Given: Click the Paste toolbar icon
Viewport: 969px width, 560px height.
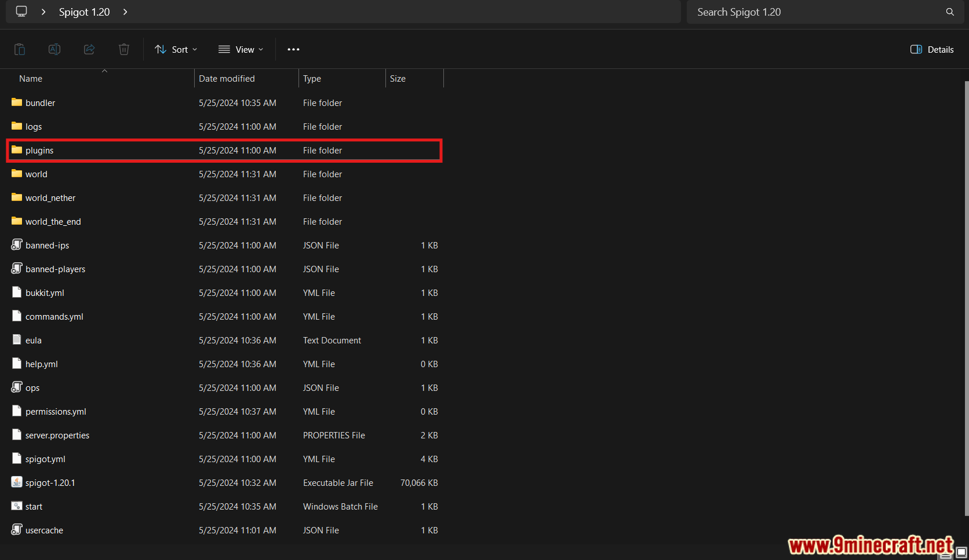Looking at the screenshot, I should point(20,49).
